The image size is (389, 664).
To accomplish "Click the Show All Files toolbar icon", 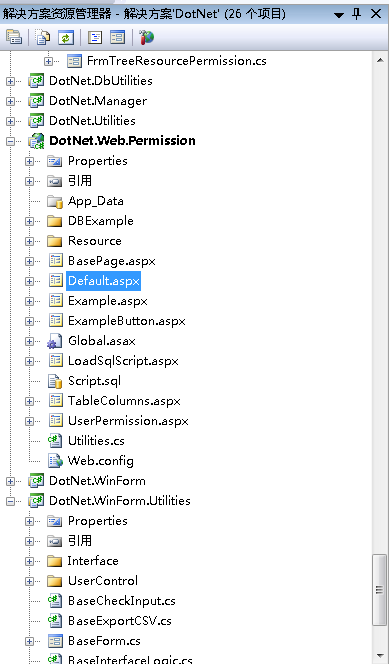I will (42, 37).
